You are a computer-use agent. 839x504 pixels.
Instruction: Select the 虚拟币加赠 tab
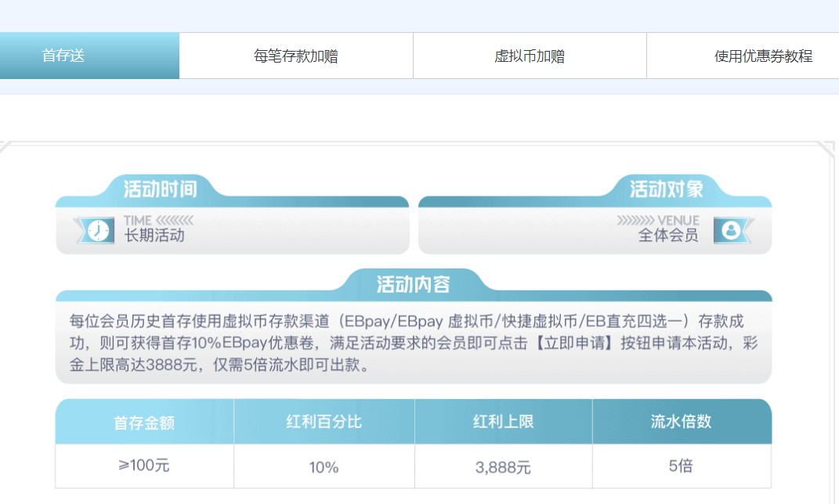530,56
